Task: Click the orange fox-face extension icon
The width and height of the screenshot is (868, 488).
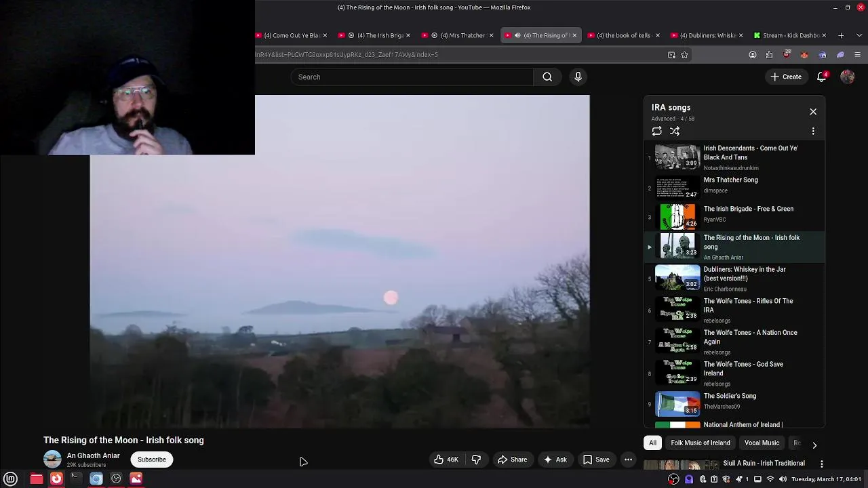Action: click(804, 55)
